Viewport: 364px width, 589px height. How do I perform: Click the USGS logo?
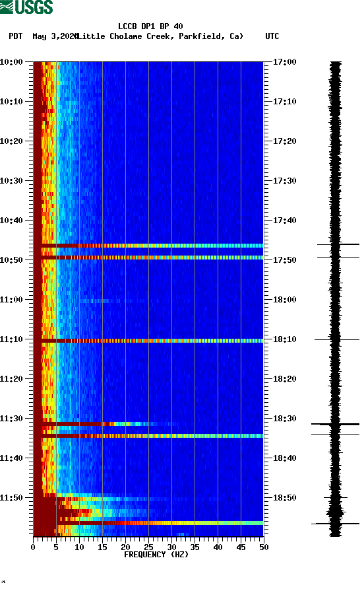(x=26, y=7)
